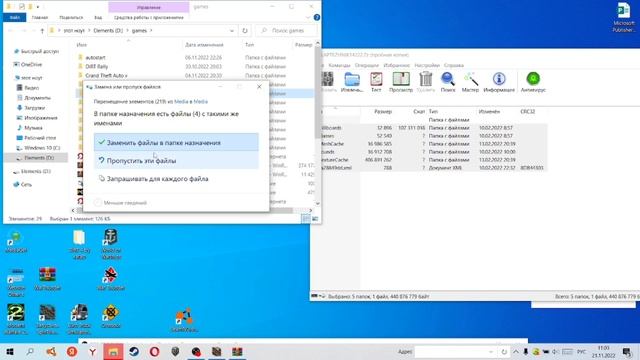Close the replace or skip files dialog
Screen dimensions: 640x360
tap(259, 87)
